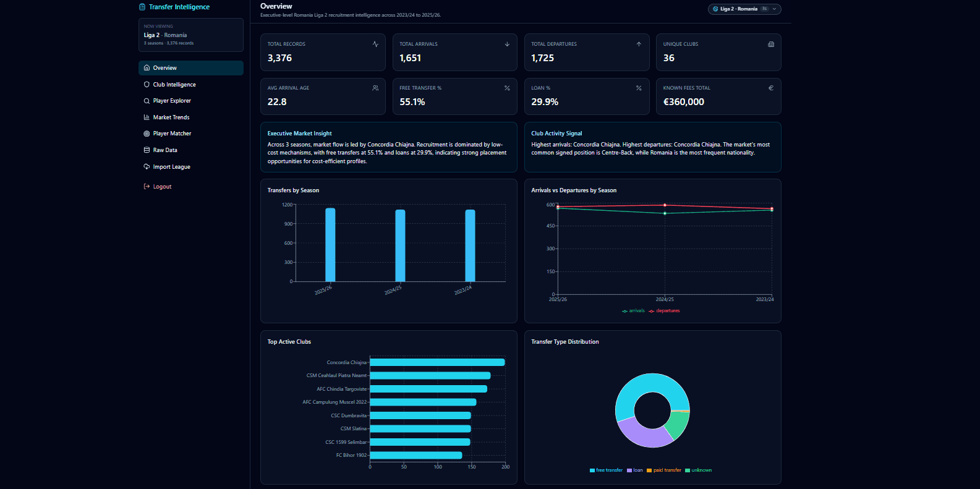Click the Executive Market Insight heading

pyautogui.click(x=299, y=134)
